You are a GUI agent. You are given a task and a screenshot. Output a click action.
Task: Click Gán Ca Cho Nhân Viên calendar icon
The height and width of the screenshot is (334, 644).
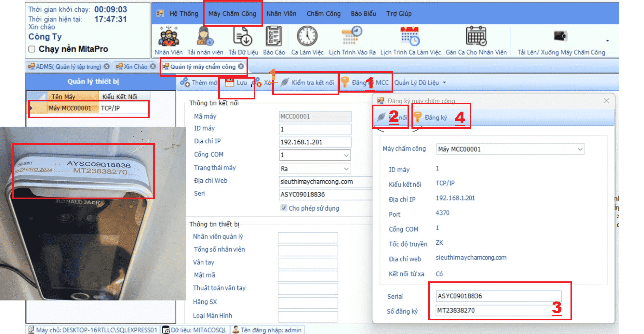tap(476, 37)
